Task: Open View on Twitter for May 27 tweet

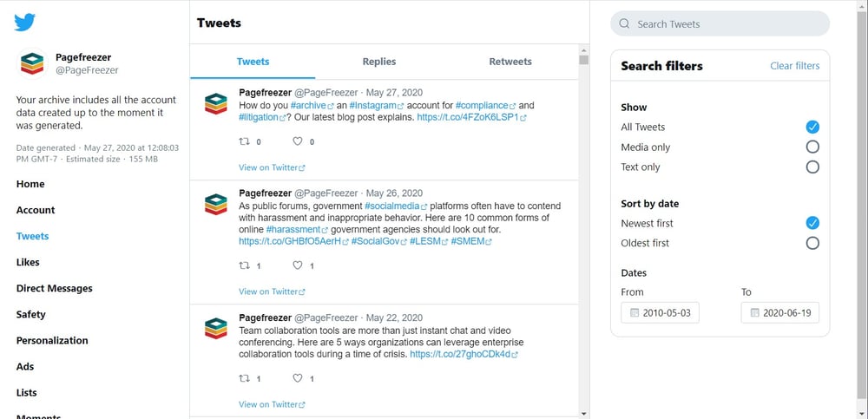Action: [x=271, y=167]
